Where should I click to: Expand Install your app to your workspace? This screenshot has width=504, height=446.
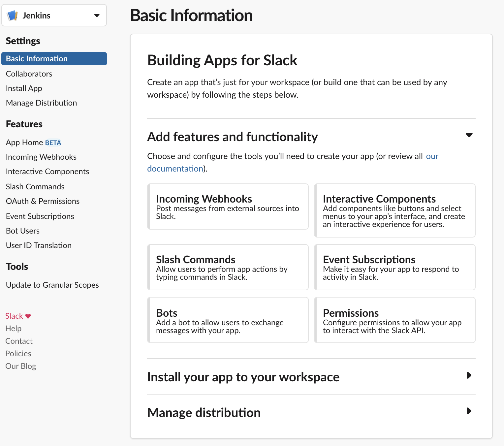469,375
